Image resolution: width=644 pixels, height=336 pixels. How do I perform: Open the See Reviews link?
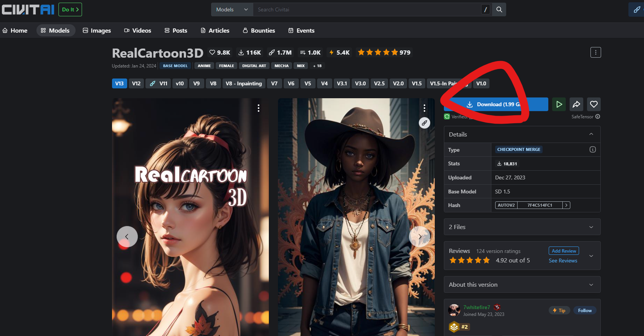tap(563, 261)
